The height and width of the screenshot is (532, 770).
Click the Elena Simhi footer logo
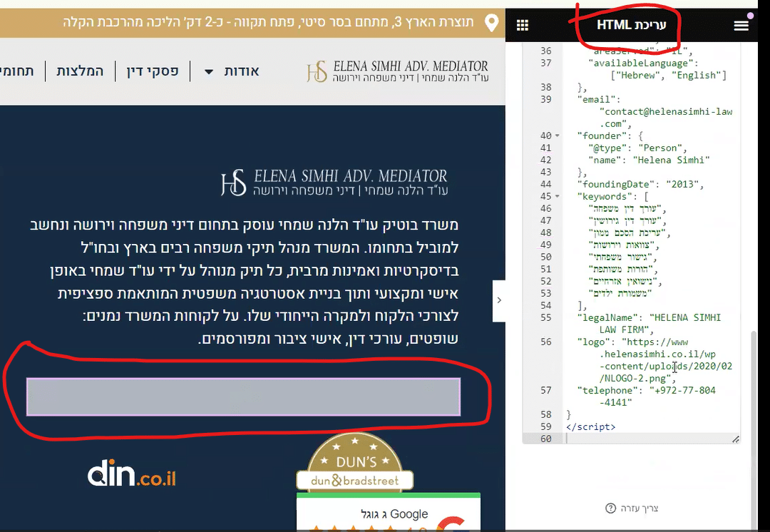[334, 183]
